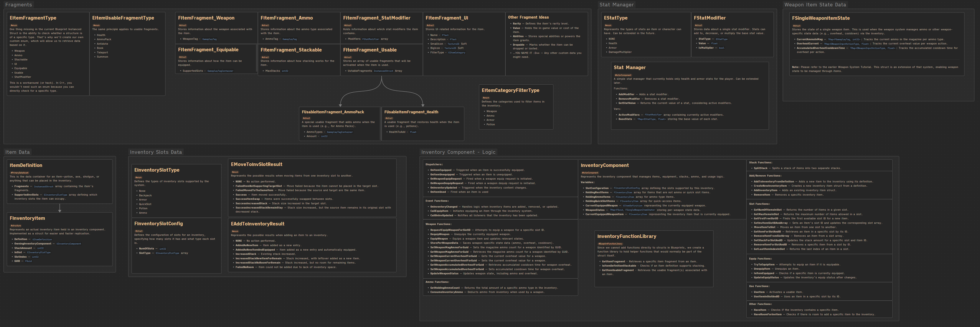Open the EItemFragmentType card heading

point(33,18)
